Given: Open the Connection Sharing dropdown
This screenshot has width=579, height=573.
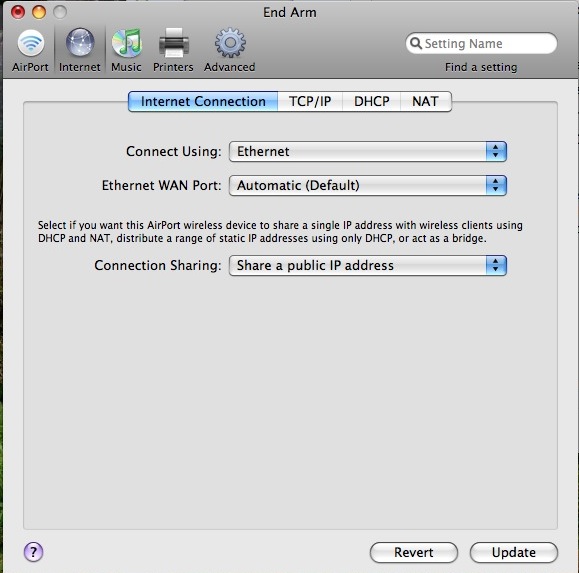Looking at the screenshot, I should 368,265.
